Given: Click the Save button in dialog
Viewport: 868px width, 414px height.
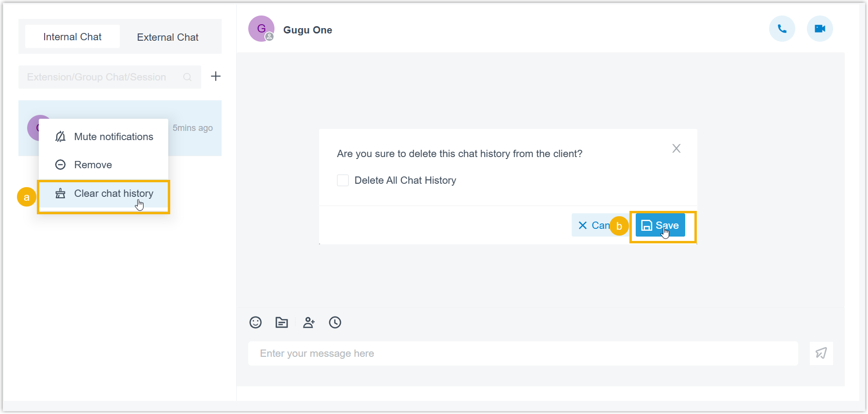Looking at the screenshot, I should coord(660,225).
